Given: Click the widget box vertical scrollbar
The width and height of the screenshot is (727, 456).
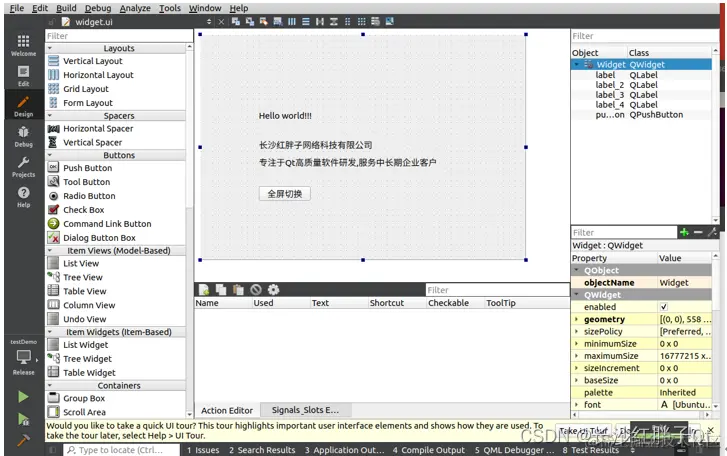Looking at the screenshot, I should click(189, 232).
